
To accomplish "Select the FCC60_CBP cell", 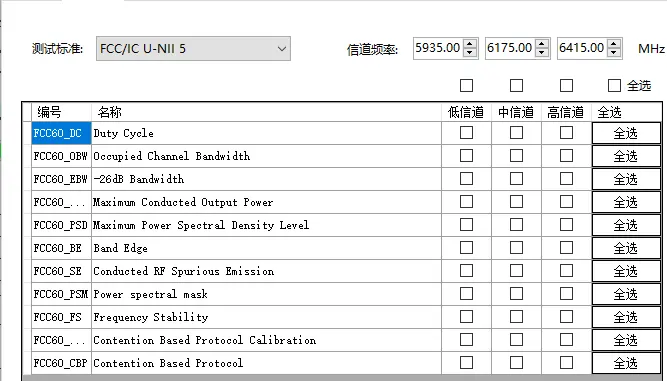I will (61, 363).
